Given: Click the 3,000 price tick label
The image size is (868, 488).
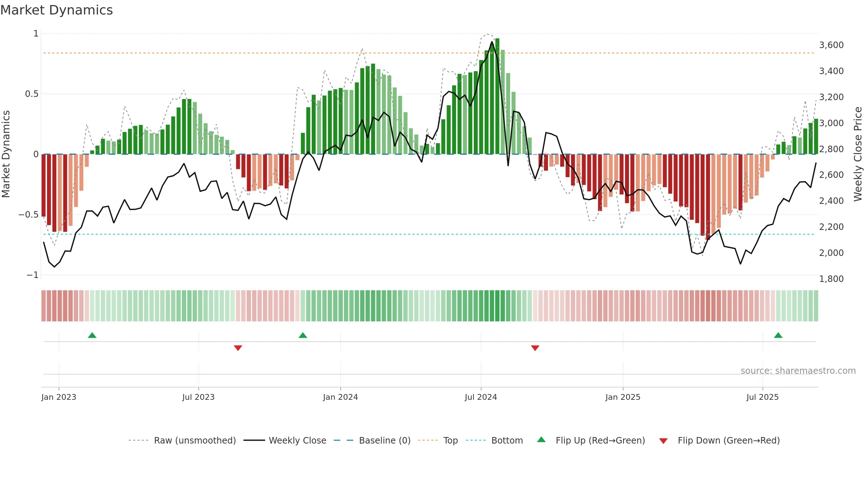Looking at the screenshot, I should [x=831, y=123].
